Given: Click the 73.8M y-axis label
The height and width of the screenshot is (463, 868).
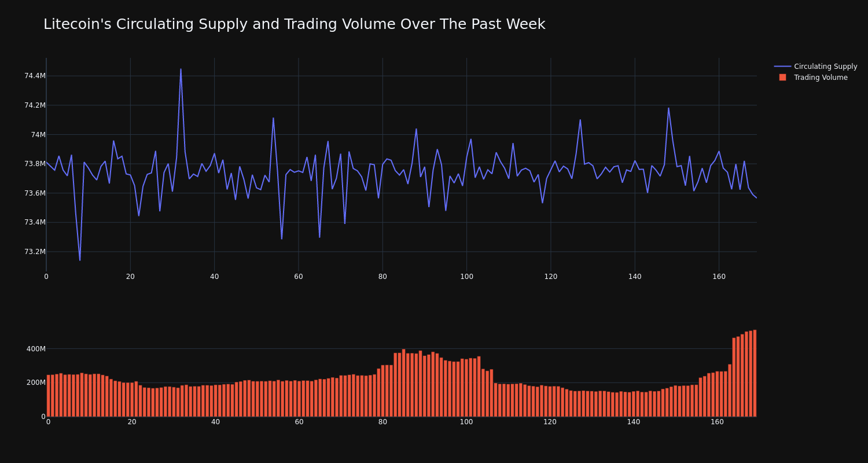Looking at the screenshot, I should [35, 164].
